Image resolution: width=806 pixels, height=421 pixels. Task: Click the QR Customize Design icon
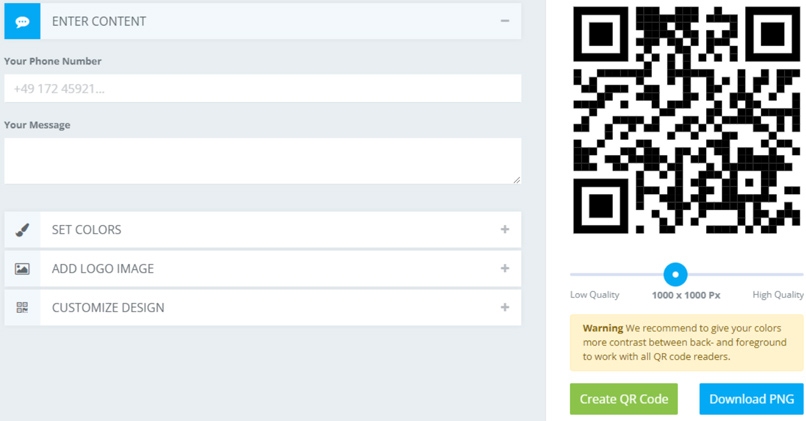[22, 307]
